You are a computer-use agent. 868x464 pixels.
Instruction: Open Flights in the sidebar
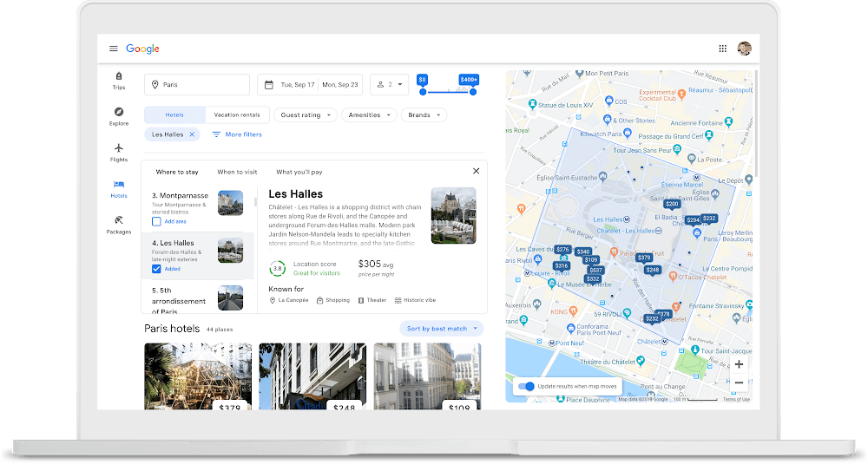click(118, 153)
